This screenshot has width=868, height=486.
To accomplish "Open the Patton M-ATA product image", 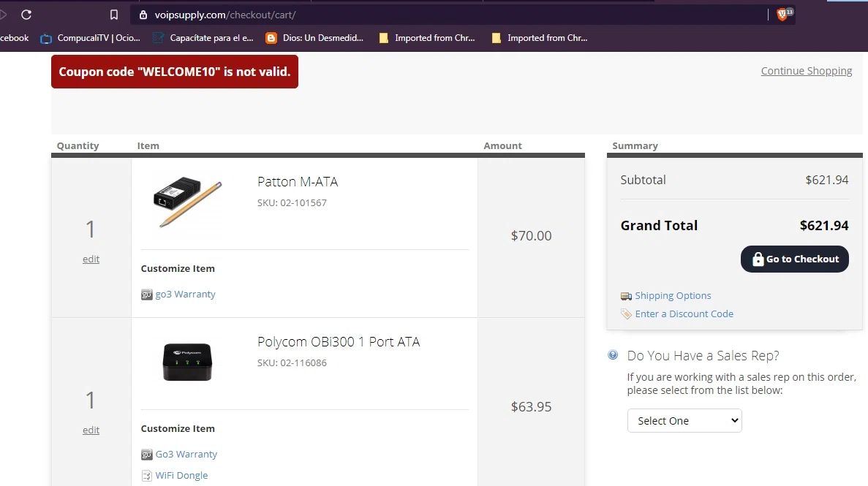I will [187, 202].
